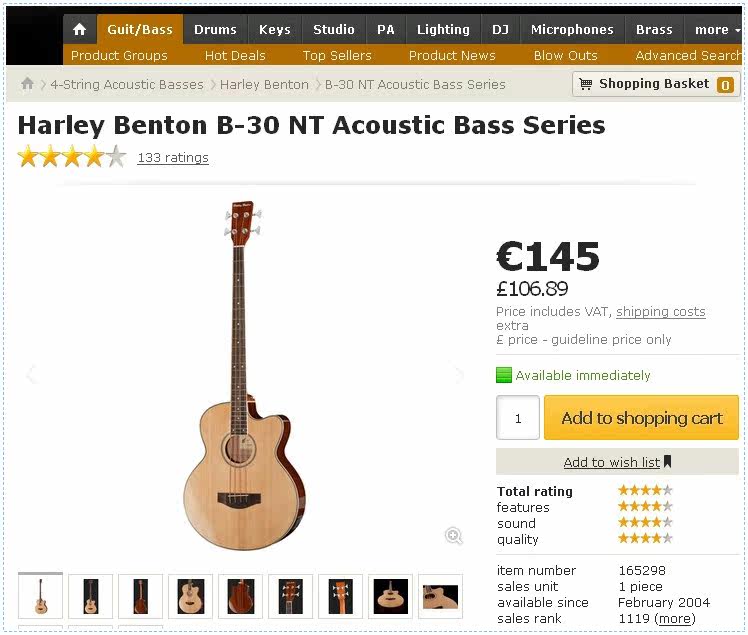Image resolution: width=748 pixels, height=635 pixels.
Task: Zoom product image with magnifier icon
Action: [x=454, y=536]
